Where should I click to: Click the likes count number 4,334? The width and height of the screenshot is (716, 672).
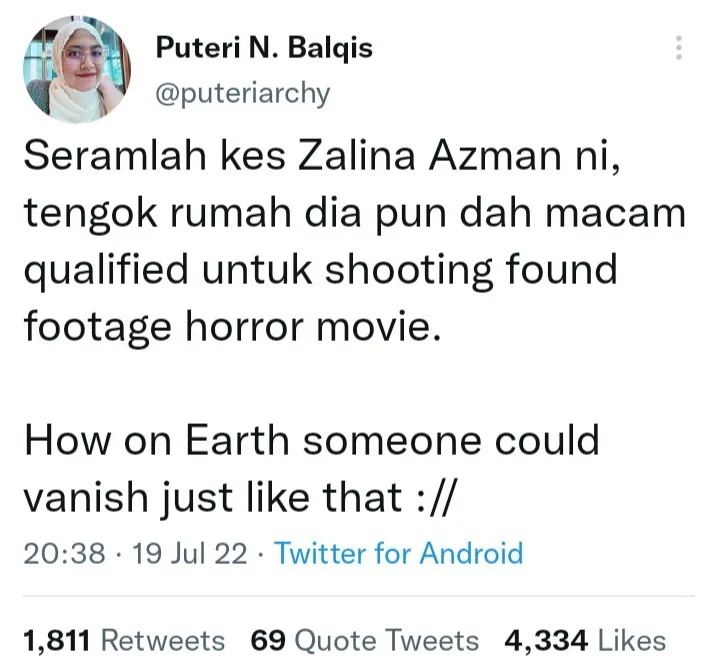[x=546, y=641]
